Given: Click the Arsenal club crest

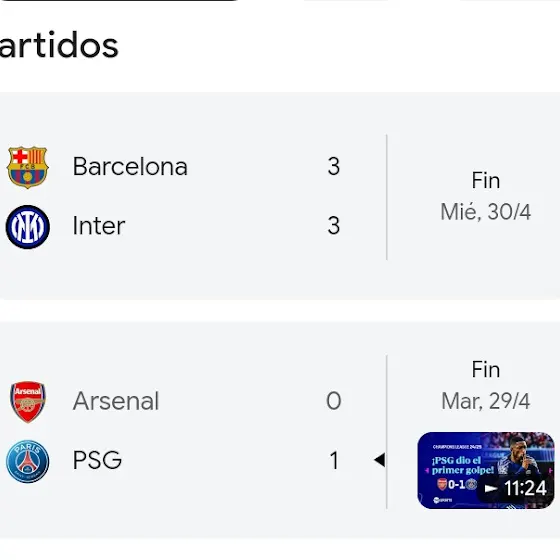Looking at the screenshot, I should [28, 401].
